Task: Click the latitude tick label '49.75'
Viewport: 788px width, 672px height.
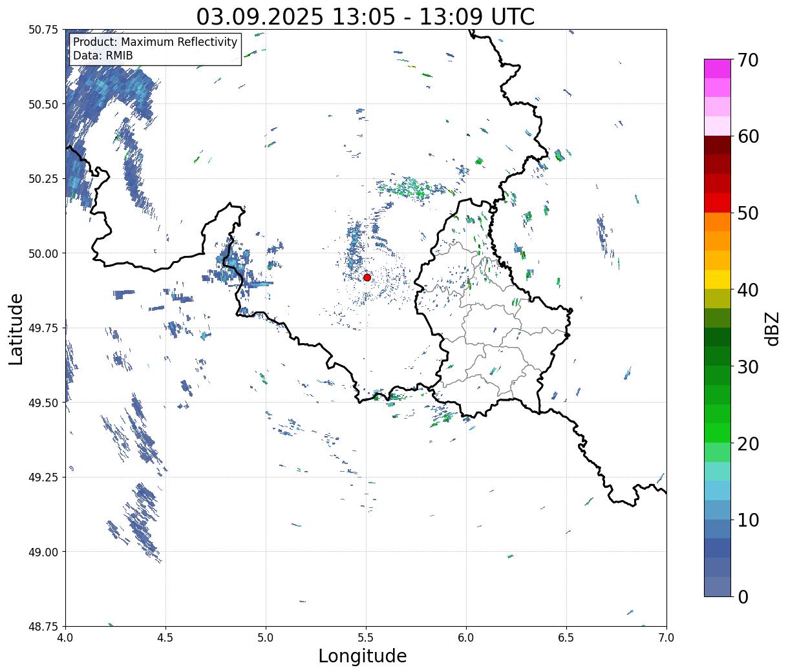Action: [43, 328]
